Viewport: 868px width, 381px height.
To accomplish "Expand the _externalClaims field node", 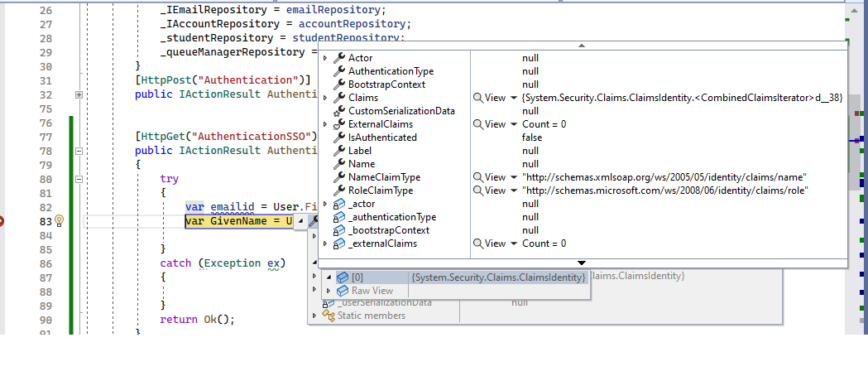I will [x=325, y=244].
